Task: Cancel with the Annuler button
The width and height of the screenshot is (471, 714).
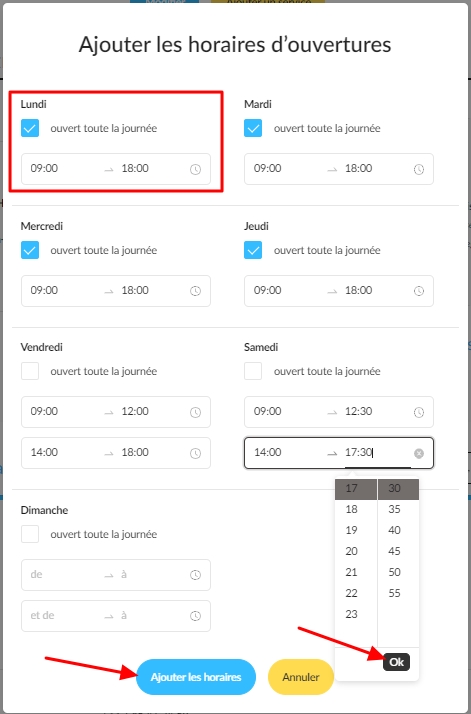Action: point(301,677)
